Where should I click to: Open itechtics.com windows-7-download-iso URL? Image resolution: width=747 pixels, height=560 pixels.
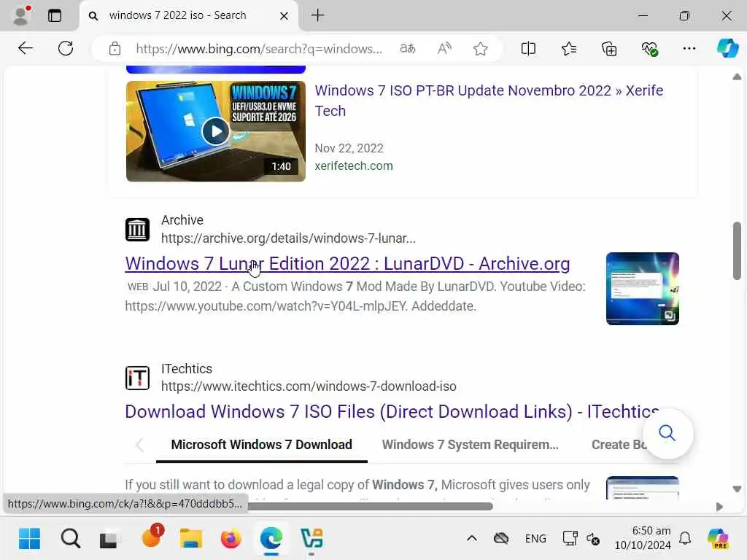click(309, 386)
